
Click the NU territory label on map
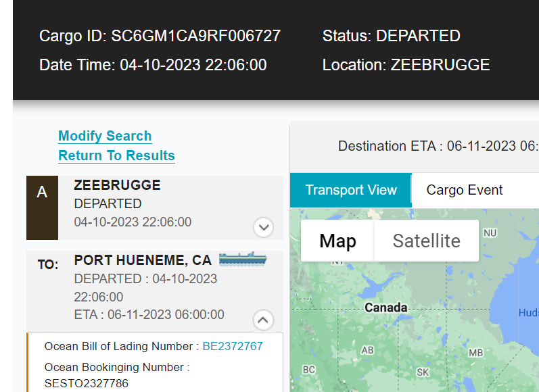[x=490, y=233]
